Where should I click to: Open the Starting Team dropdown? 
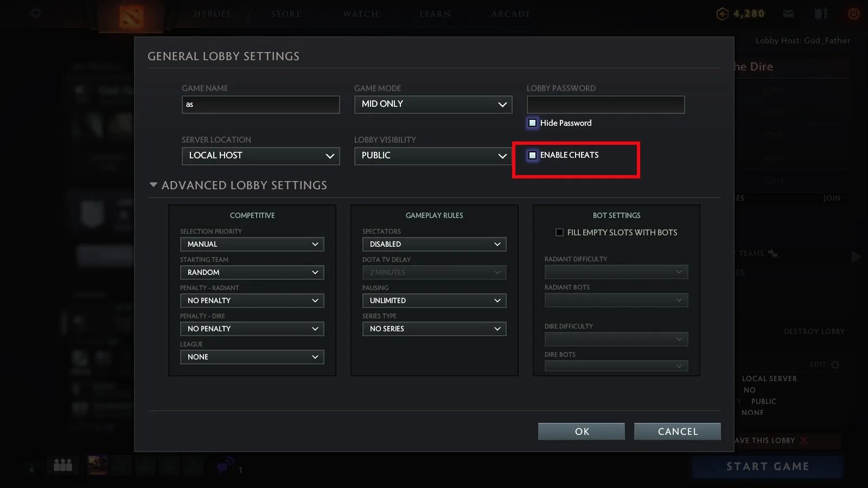[252, 272]
